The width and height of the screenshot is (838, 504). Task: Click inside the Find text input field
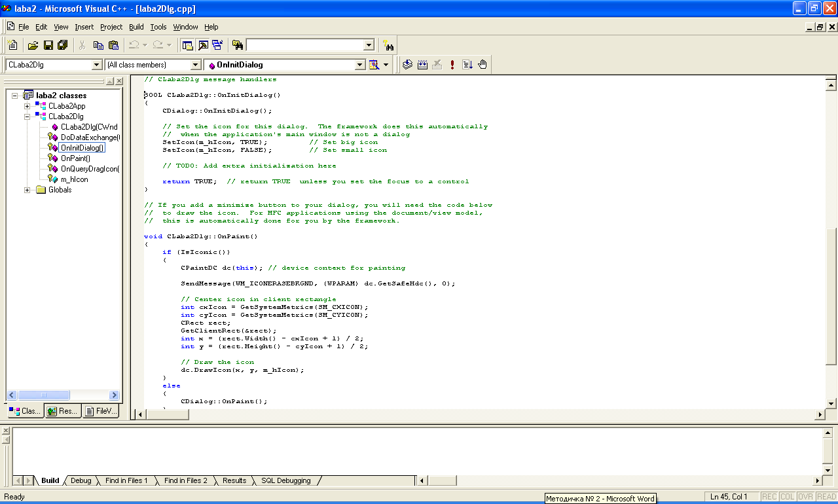(x=304, y=45)
